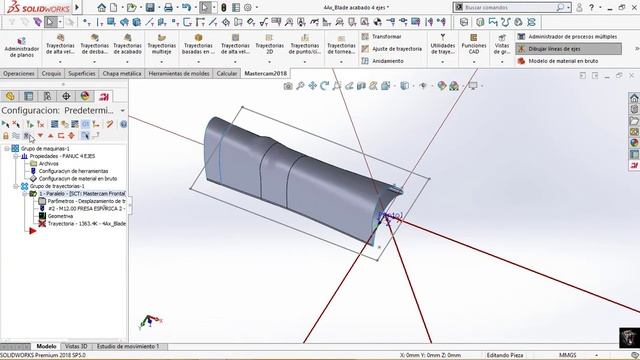Expand the Configuracion Predetermi... dropdown
Image resolution: width=640 pixels, height=360 pixels.
tap(122, 111)
